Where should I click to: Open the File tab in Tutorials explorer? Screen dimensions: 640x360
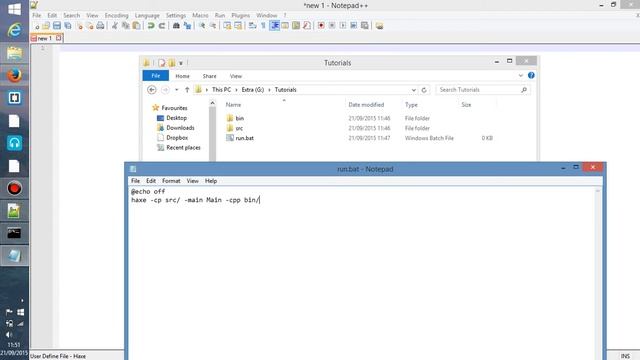[x=156, y=76]
